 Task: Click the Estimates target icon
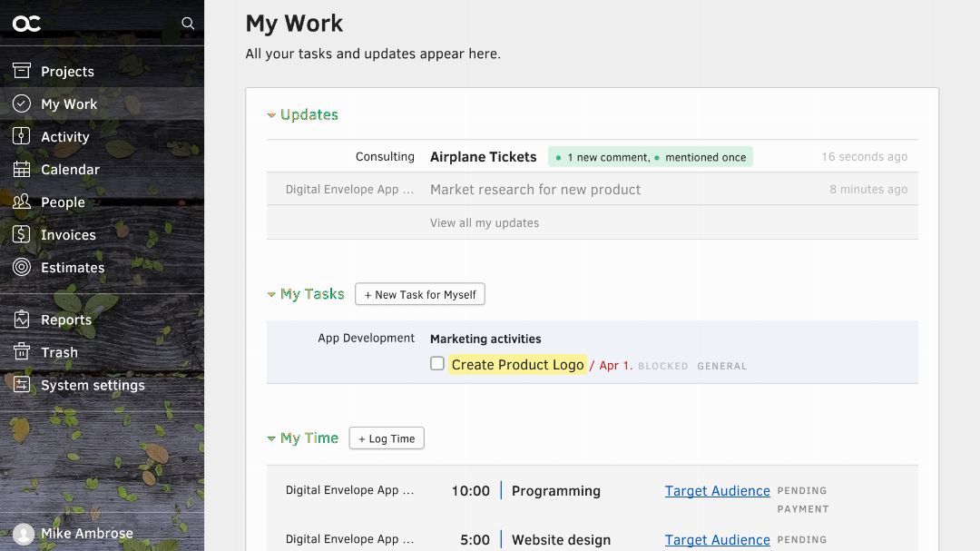pyautogui.click(x=22, y=267)
